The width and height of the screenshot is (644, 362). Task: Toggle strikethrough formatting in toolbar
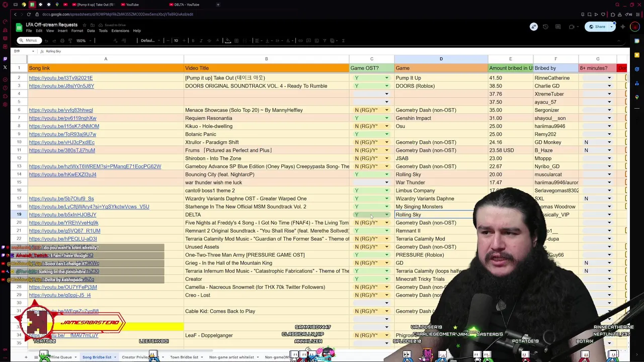pos(209,41)
